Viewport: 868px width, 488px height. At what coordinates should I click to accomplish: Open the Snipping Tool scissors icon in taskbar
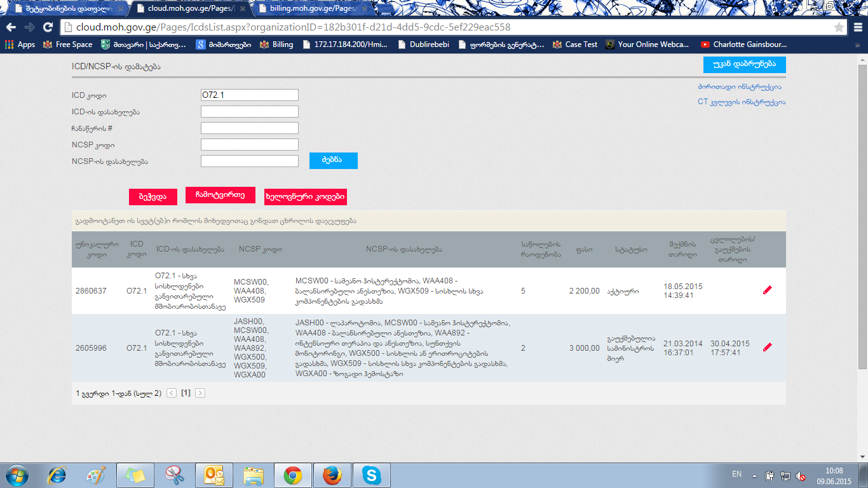click(174, 475)
